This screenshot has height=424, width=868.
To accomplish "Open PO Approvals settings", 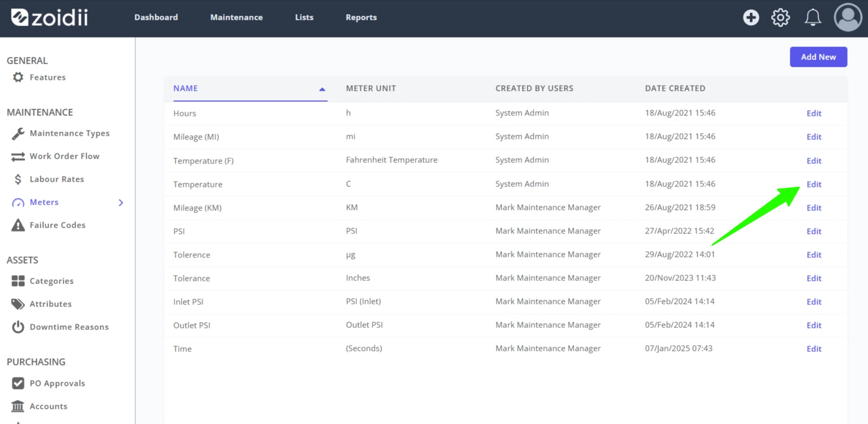I will [x=57, y=383].
